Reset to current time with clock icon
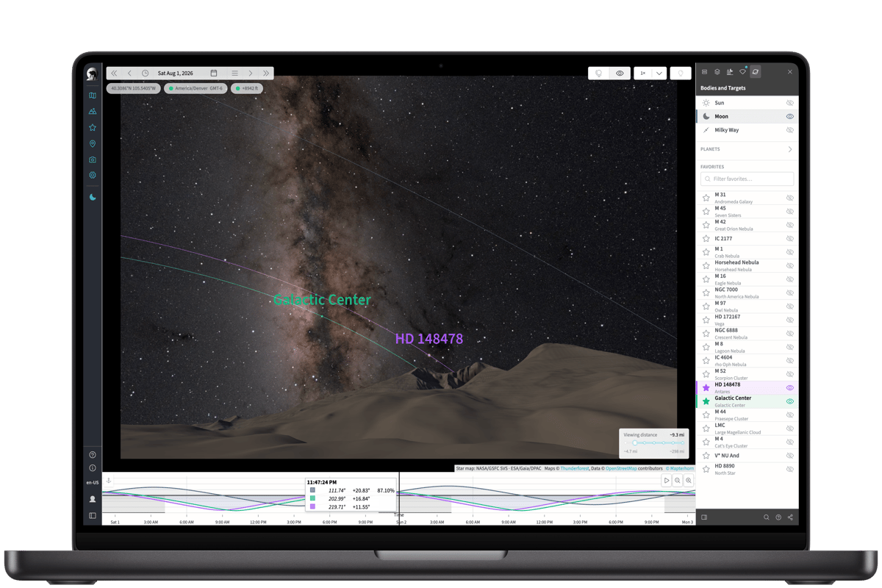Viewport: 882px width, 588px height. tap(145, 73)
